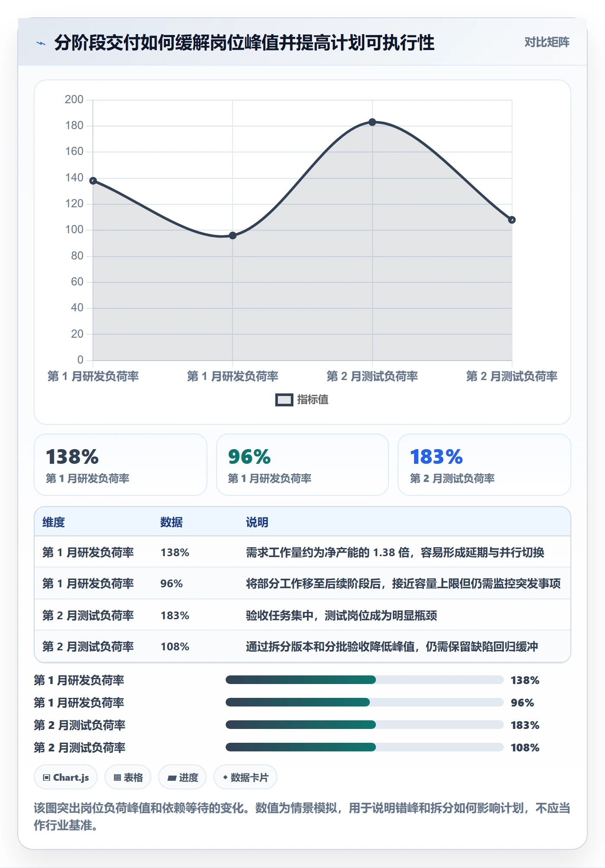This screenshot has height=868, width=605.
Task: Open the Chart.js chip
Action: (x=66, y=777)
